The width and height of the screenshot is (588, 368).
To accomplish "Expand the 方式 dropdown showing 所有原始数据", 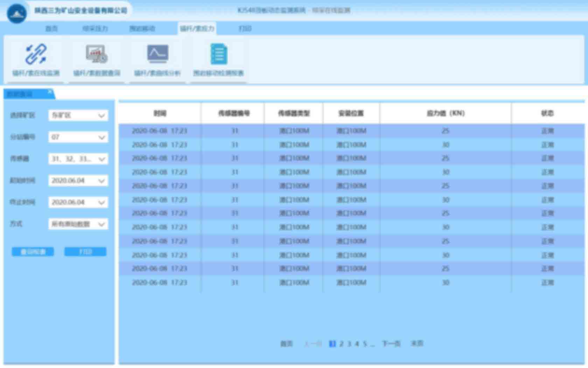I will click(x=78, y=224).
